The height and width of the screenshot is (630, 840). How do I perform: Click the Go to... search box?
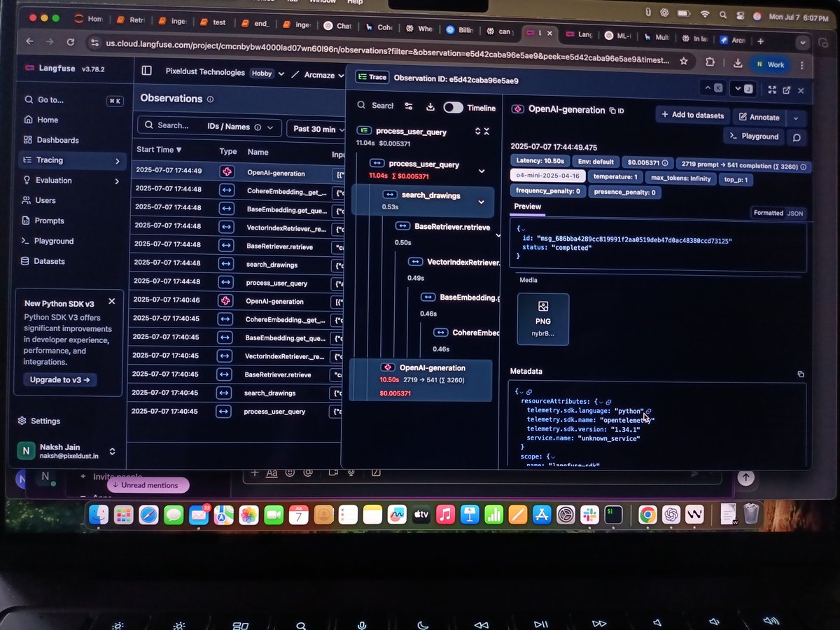point(72,100)
